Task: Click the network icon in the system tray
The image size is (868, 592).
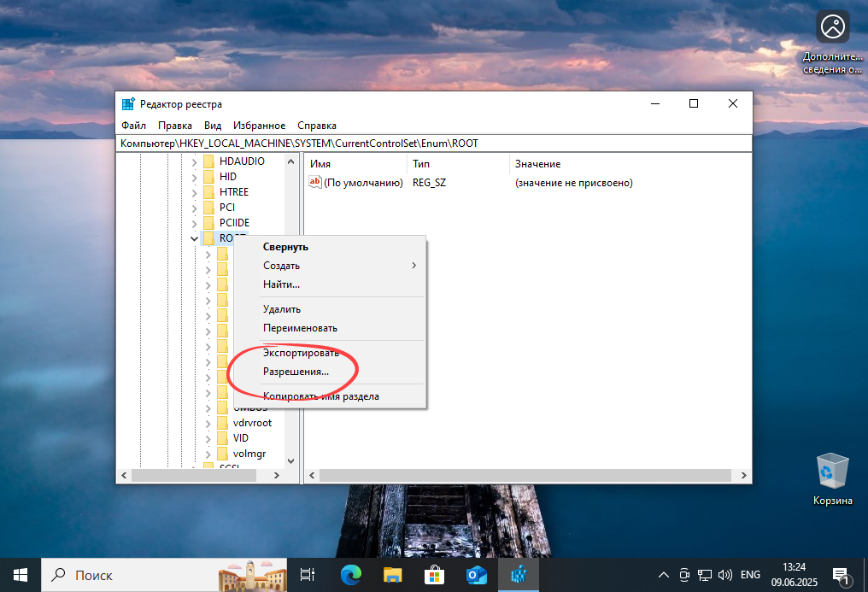Action: [705, 575]
